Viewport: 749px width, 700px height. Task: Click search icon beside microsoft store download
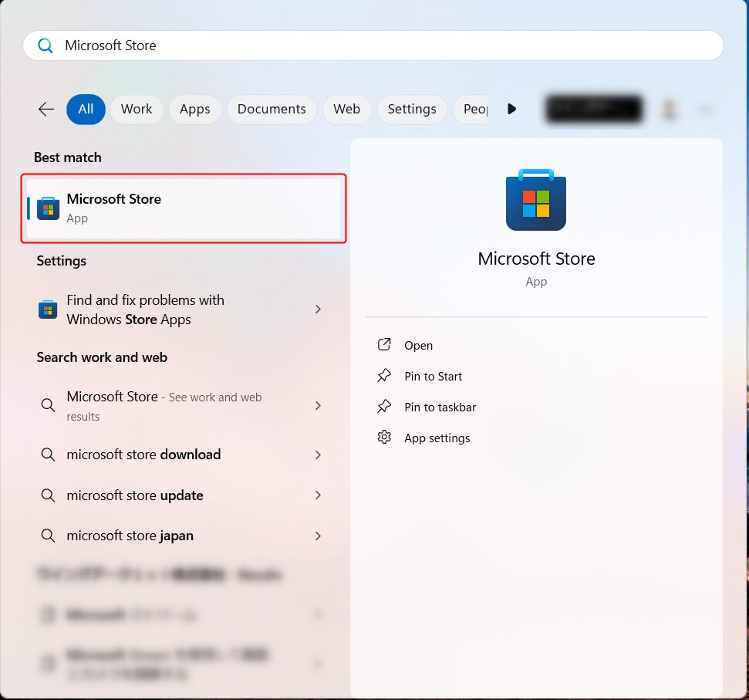pyautogui.click(x=48, y=455)
